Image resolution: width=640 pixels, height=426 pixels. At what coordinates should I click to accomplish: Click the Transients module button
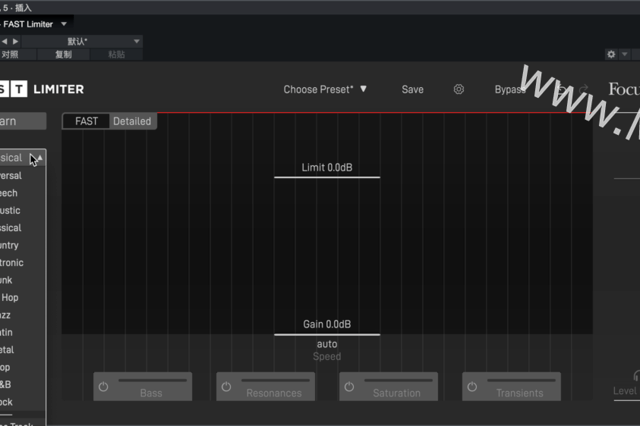pos(511,386)
